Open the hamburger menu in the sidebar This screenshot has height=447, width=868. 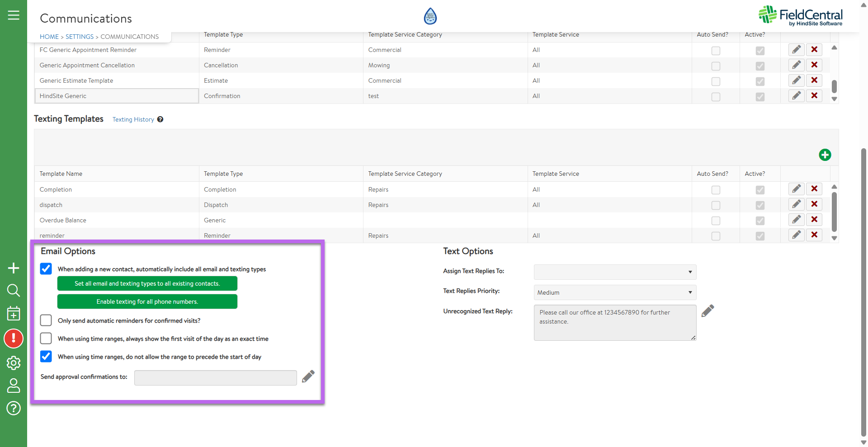[x=14, y=15]
